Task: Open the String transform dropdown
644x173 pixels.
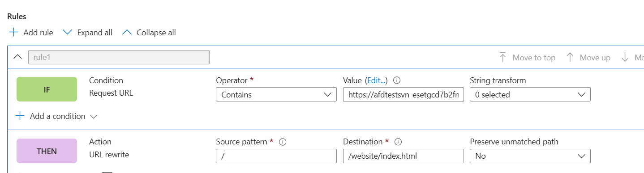Action: click(x=530, y=94)
